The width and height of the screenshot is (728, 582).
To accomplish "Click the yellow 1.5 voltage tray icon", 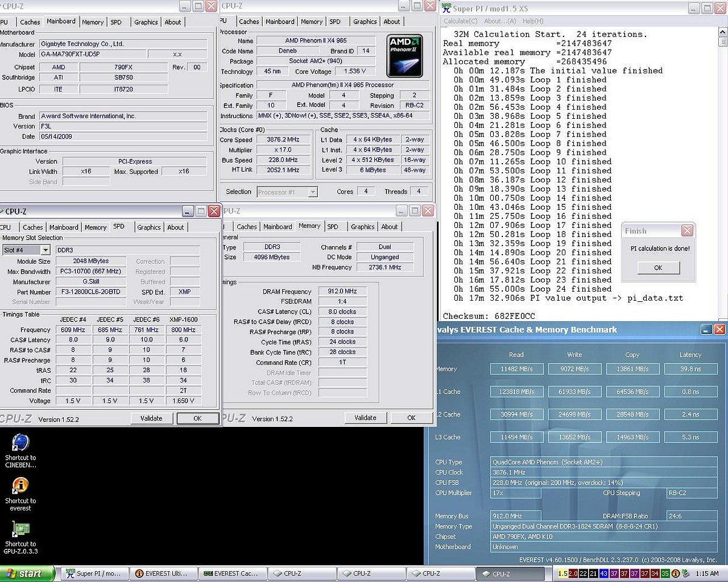I will tap(562, 574).
